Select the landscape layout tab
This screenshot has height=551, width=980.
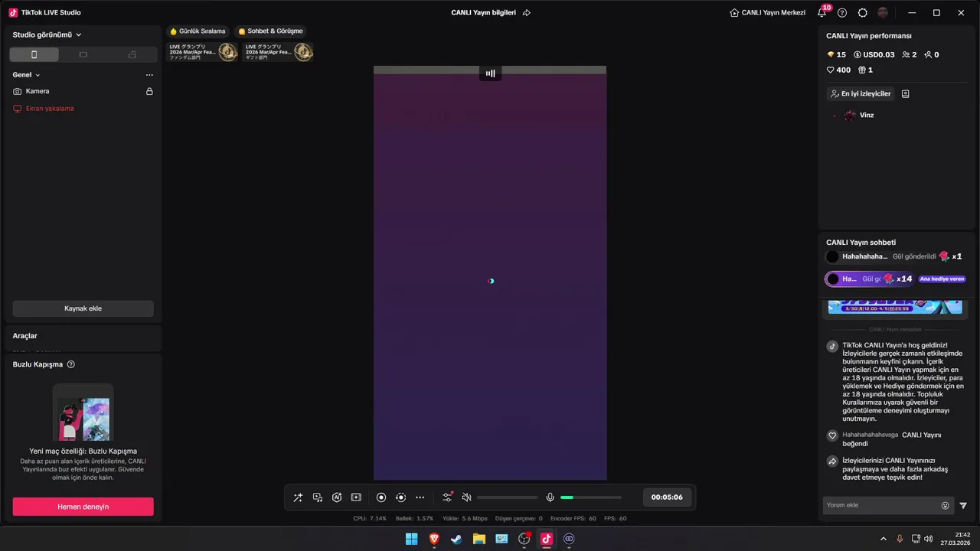(83, 54)
